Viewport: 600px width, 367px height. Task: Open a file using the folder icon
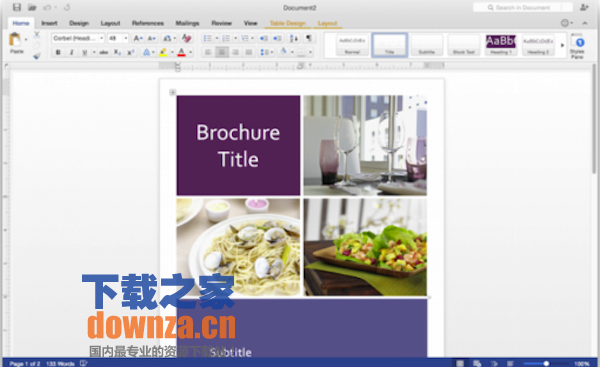pos(32,7)
